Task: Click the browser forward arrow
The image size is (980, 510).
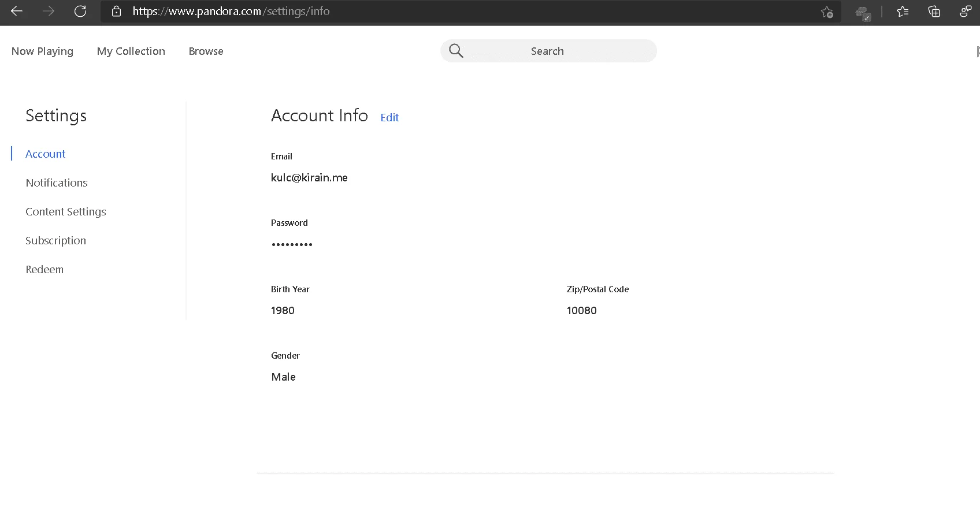Action: click(49, 11)
